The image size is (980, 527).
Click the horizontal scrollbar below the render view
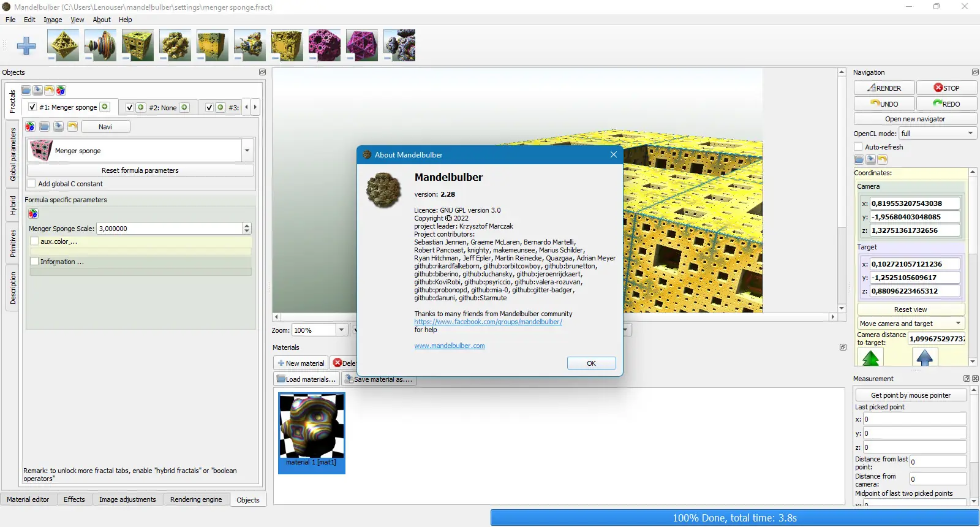tap(554, 317)
